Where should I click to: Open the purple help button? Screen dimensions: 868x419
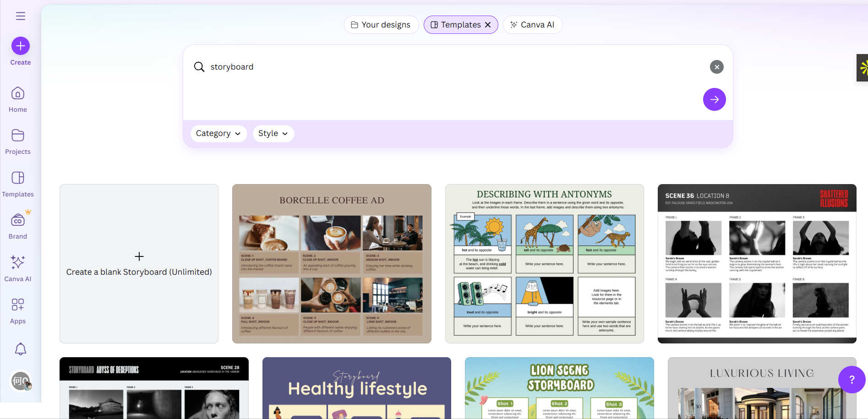852,380
